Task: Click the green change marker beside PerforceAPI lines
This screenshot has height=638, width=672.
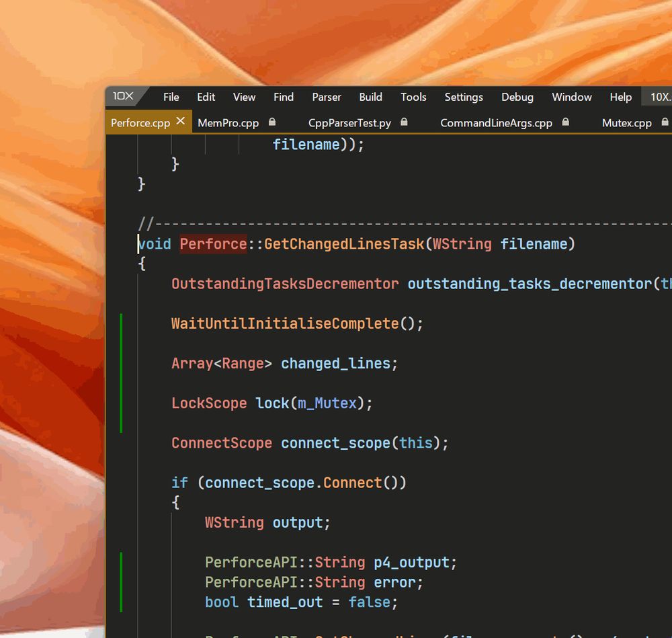Action: 121,582
